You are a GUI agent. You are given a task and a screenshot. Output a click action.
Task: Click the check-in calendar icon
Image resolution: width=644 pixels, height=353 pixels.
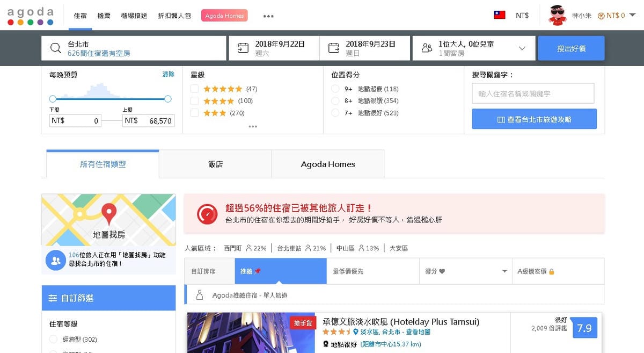pyautogui.click(x=243, y=48)
